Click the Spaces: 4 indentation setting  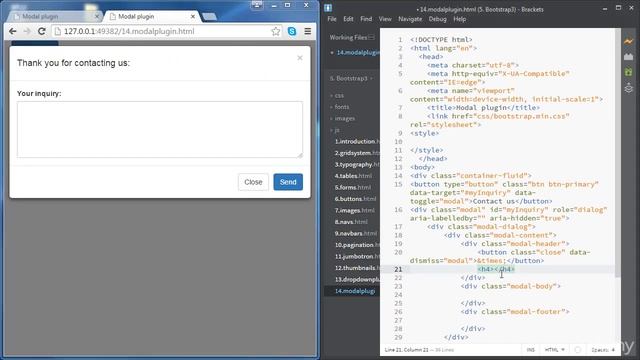603,350
